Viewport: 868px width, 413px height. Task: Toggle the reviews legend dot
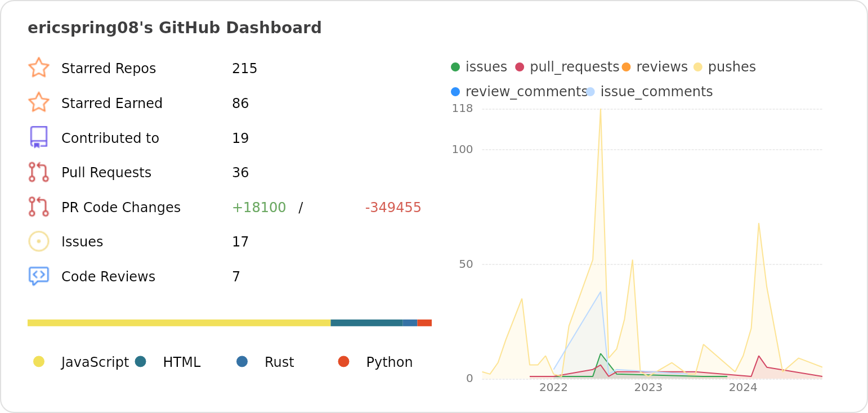coord(626,67)
